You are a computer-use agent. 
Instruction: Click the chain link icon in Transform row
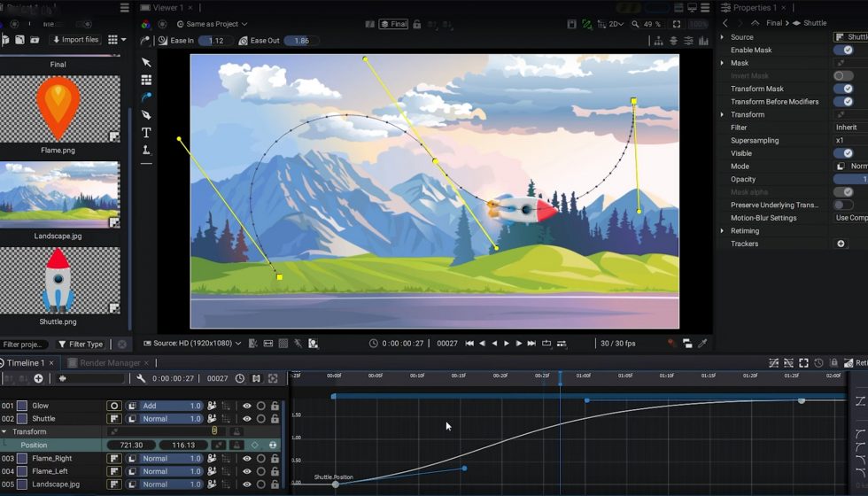[x=214, y=431]
